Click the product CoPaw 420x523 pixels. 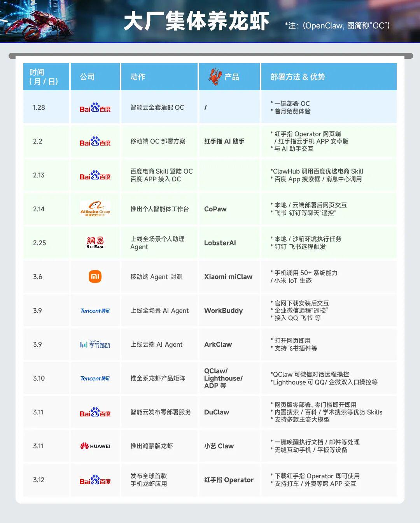pos(215,209)
